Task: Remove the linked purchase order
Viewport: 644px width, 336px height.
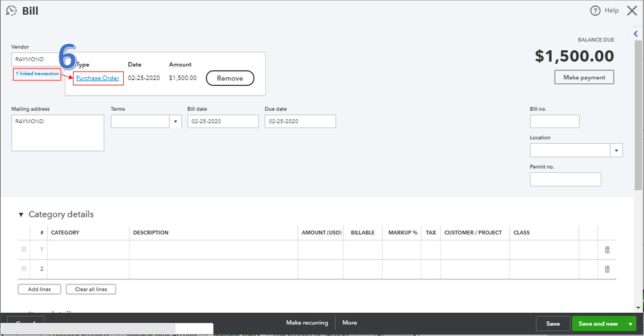Action: [x=230, y=79]
